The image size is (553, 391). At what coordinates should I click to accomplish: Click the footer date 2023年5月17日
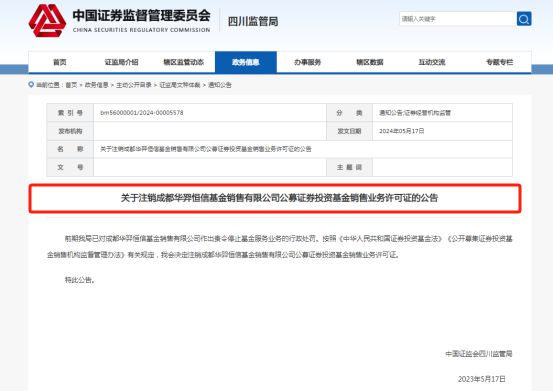click(482, 379)
